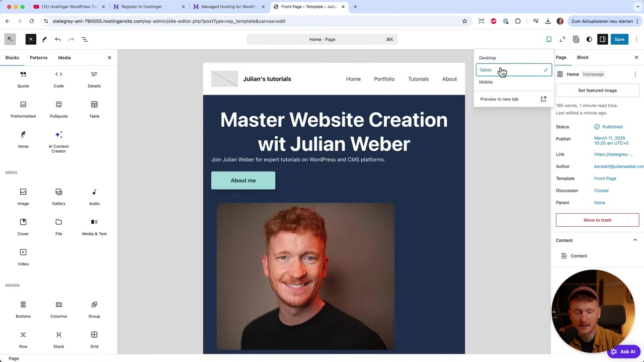Close the block inserter panel
This screenshot has width=644, height=362.
click(109, 57)
